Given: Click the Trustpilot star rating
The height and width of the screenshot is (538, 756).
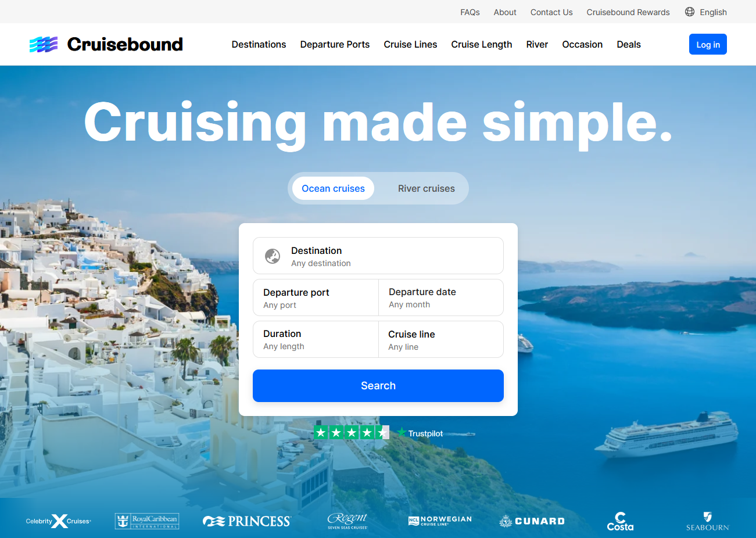Looking at the screenshot, I should point(352,432).
